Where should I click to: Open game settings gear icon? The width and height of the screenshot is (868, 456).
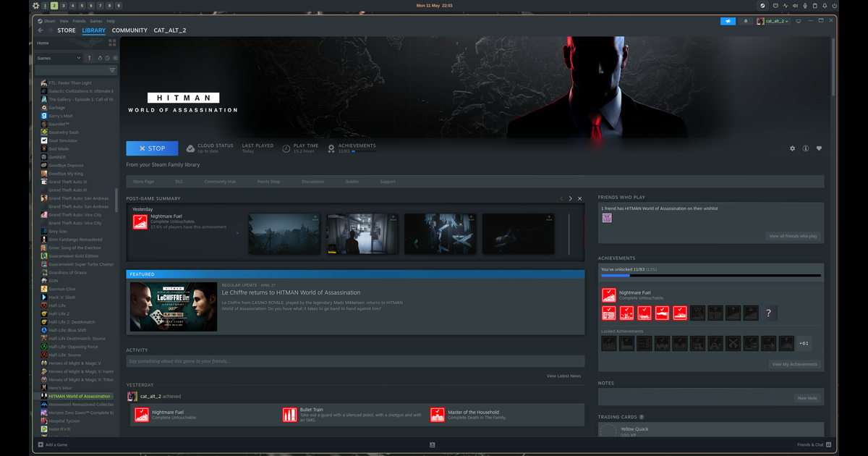click(x=792, y=148)
